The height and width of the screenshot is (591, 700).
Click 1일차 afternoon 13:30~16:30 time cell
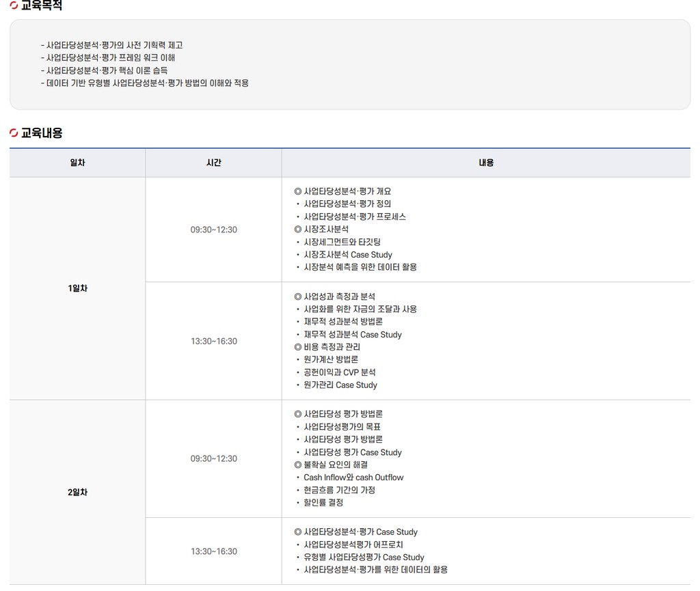[x=213, y=341]
